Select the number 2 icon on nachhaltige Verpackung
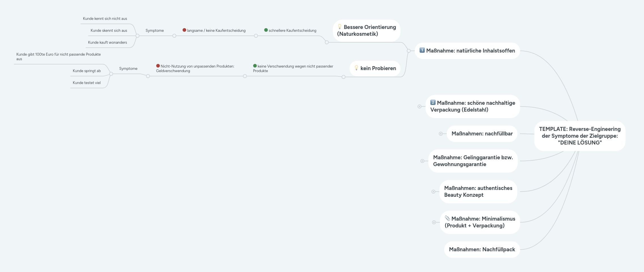Image resolution: width=644 pixels, height=272 pixels. (433, 103)
